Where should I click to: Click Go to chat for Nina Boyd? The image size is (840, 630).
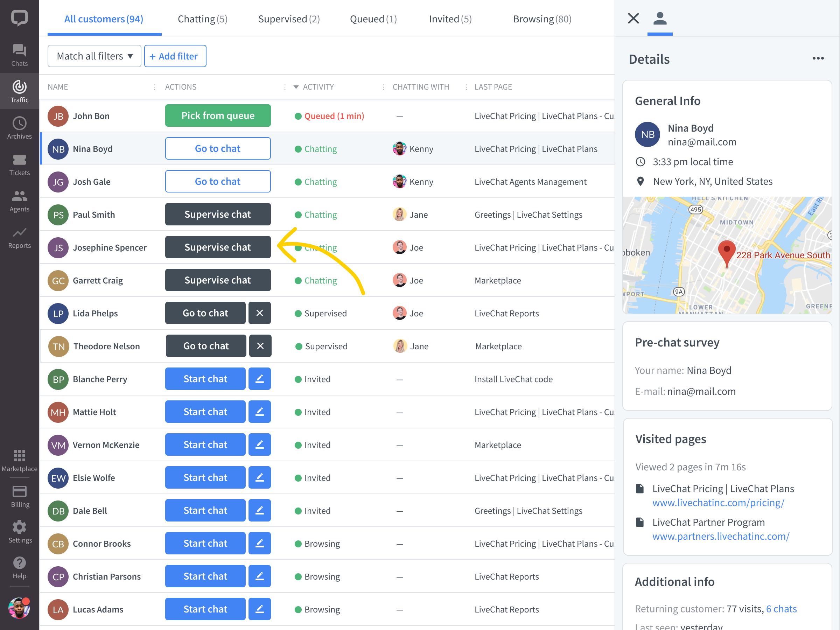point(218,148)
